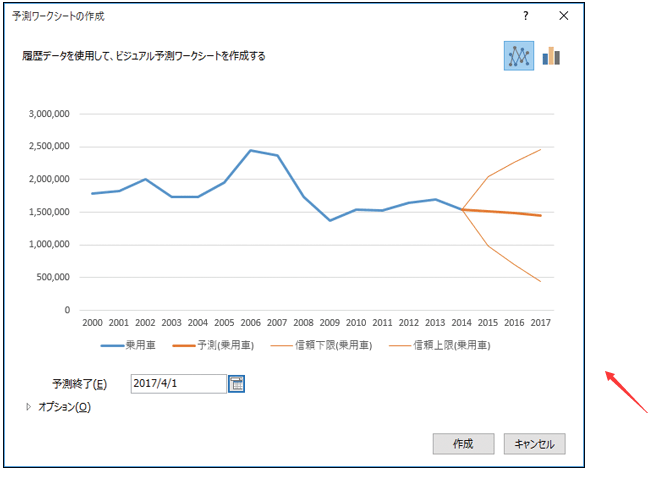Click the 信頼下限(乗用車) legend entry
Image resolution: width=658 pixels, height=485 pixels.
tap(321, 345)
